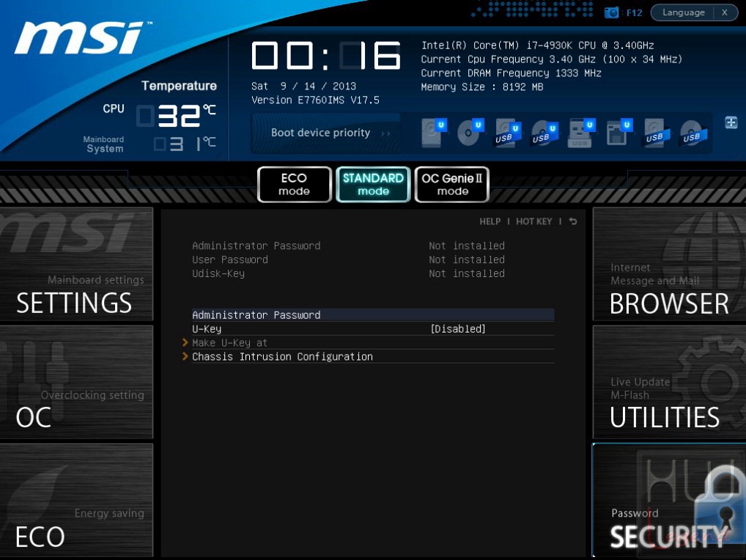Open the OC overclocking setting tile
Screen dimensions: 746x560
(x=76, y=382)
